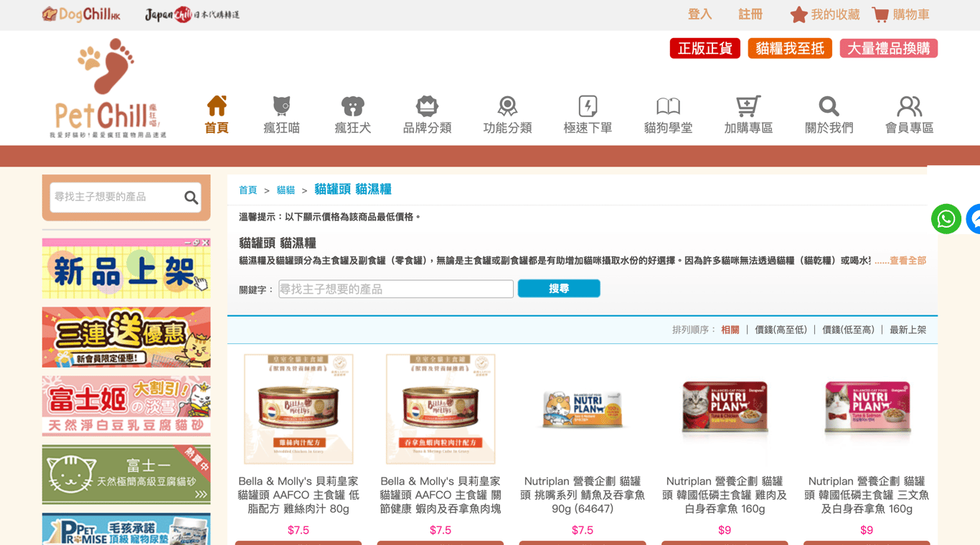The height and width of the screenshot is (545, 980).
Task: Open the 關於我們 magnifier icon
Action: pyautogui.click(x=829, y=106)
